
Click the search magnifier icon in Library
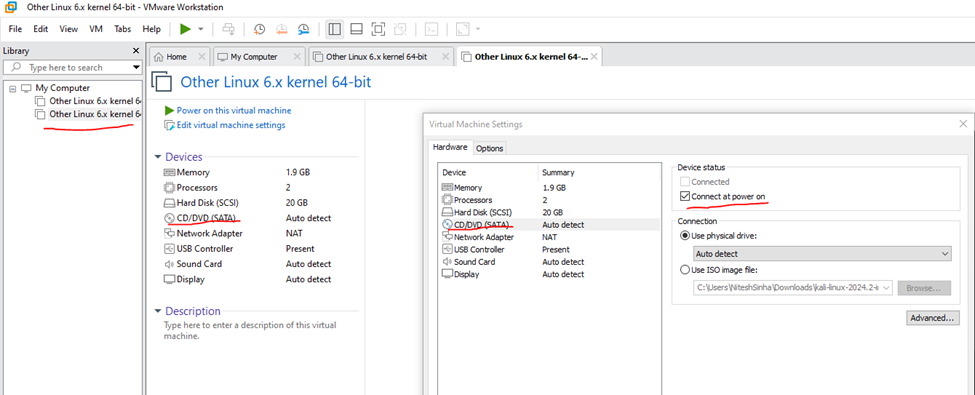pyautogui.click(x=17, y=67)
